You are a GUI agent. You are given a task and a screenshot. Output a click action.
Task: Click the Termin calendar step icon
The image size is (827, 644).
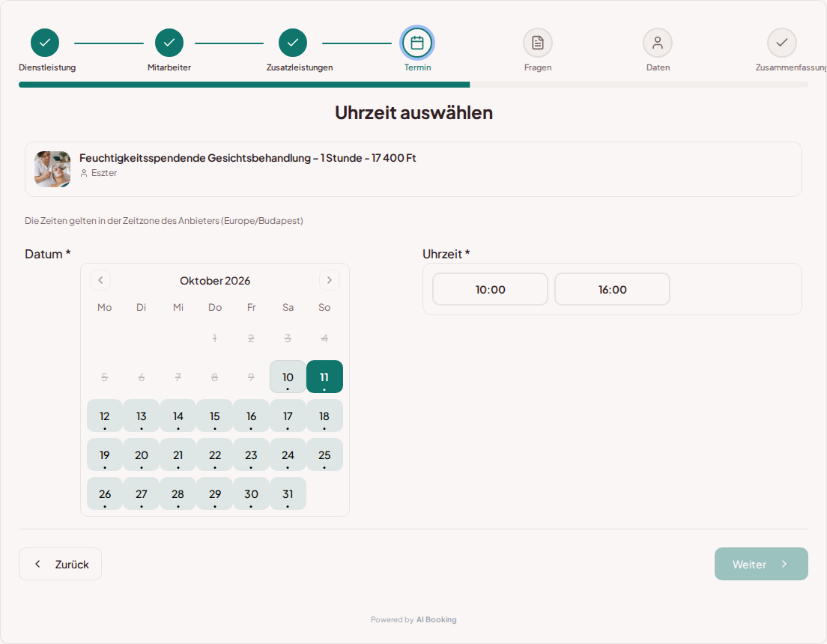tap(417, 43)
